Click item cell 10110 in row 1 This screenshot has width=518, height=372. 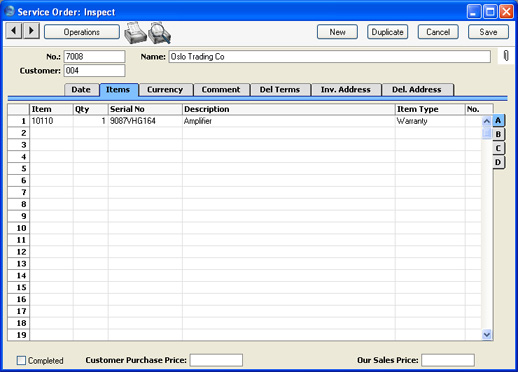(x=51, y=121)
